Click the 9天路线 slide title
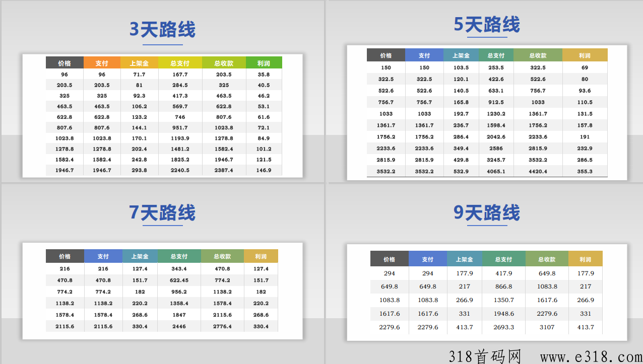This screenshot has width=643, height=364. pos(487,212)
